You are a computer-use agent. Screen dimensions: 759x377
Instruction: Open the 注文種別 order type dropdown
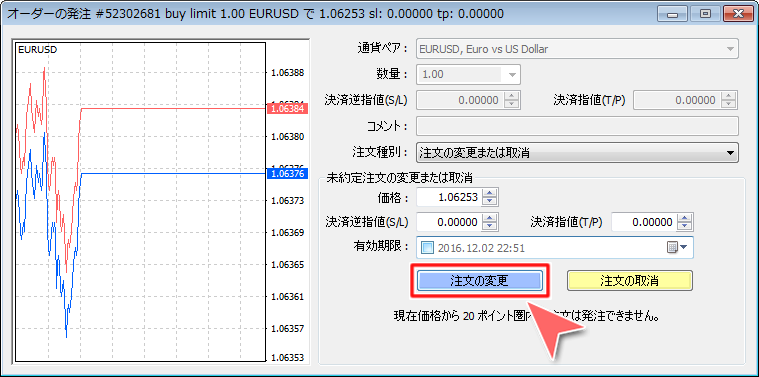[x=577, y=153]
